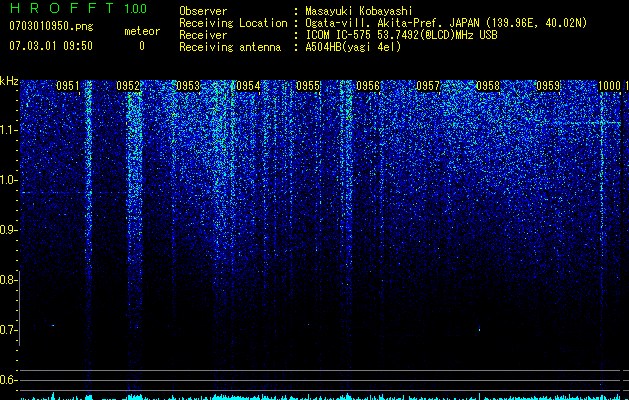Click the Receiver field label

point(203,35)
